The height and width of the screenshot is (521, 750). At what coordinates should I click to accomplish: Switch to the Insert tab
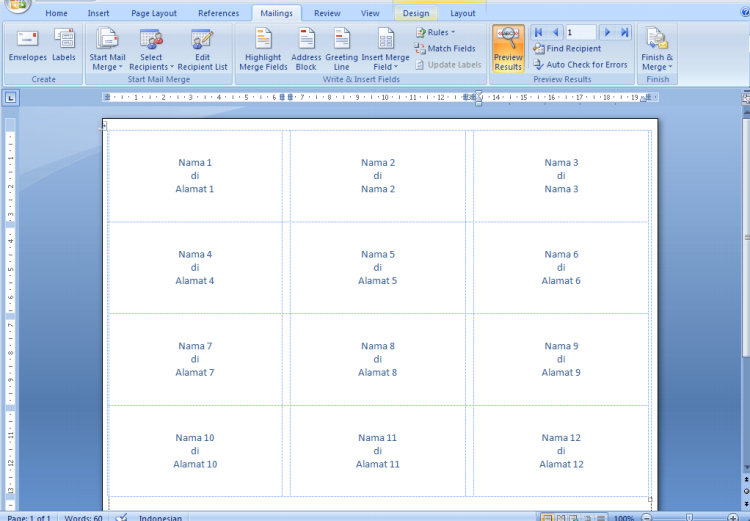[x=99, y=13]
